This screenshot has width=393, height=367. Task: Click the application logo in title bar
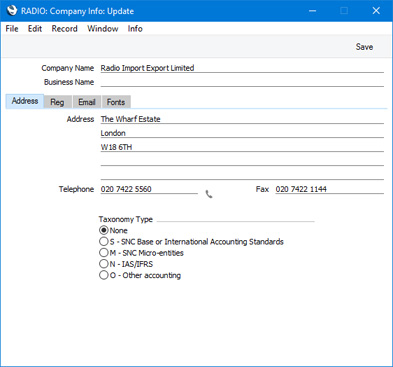tap(12, 11)
